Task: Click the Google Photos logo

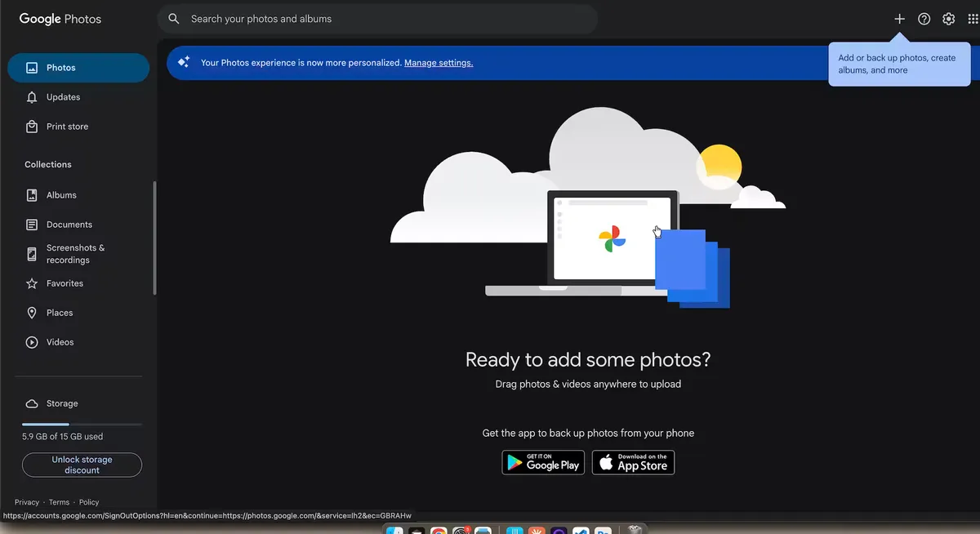Action: (x=60, y=19)
